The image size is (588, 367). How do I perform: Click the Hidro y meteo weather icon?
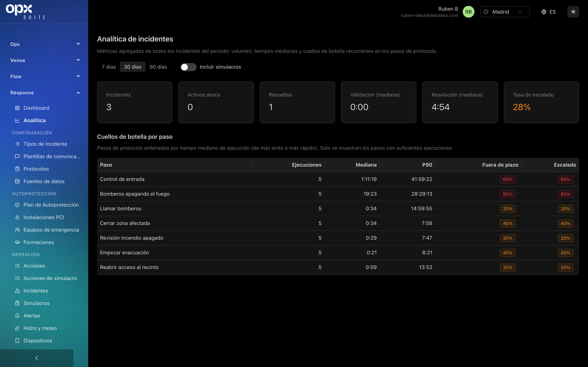tap(17, 328)
